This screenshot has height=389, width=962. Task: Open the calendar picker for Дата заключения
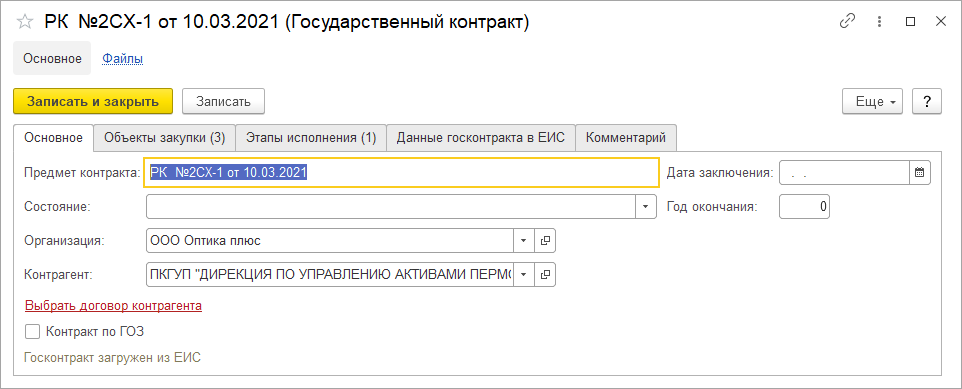[x=919, y=173]
